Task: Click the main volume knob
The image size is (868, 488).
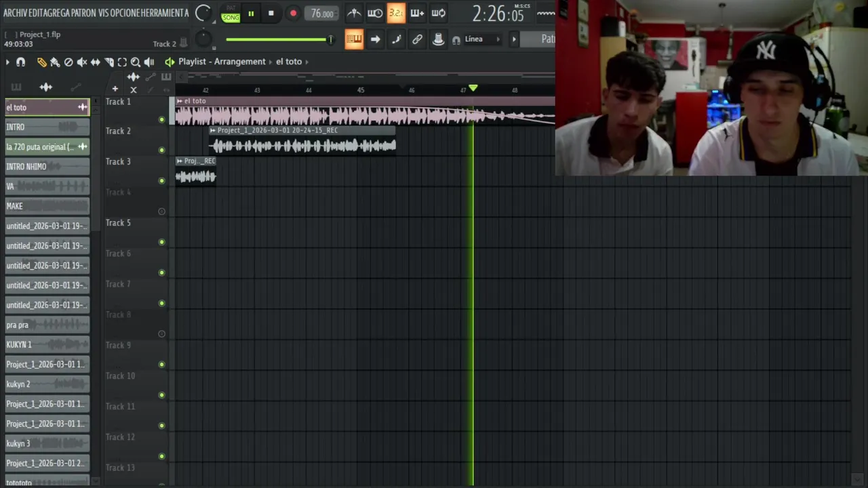Action: click(x=203, y=13)
